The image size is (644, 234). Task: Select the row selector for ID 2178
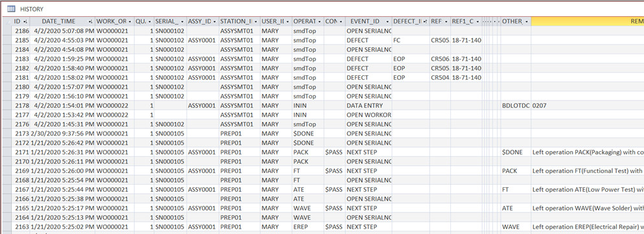(x=6, y=105)
